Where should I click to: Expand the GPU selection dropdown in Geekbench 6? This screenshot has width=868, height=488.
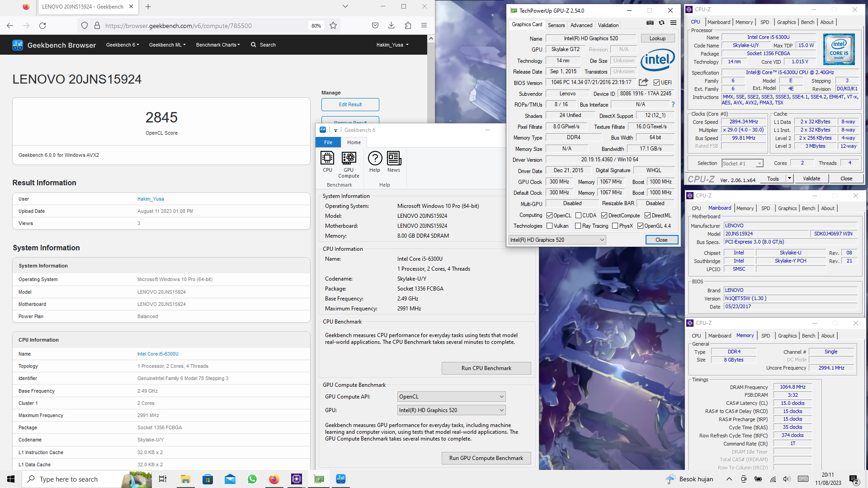[x=451, y=410]
